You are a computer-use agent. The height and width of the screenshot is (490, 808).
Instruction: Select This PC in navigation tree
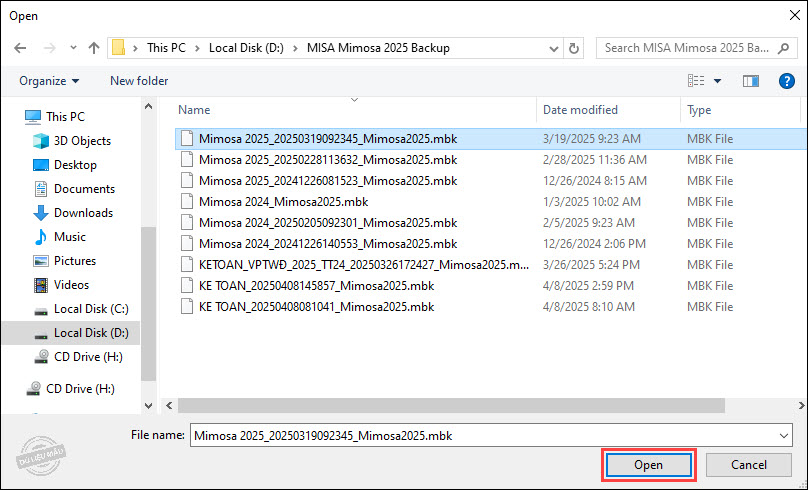(65, 117)
